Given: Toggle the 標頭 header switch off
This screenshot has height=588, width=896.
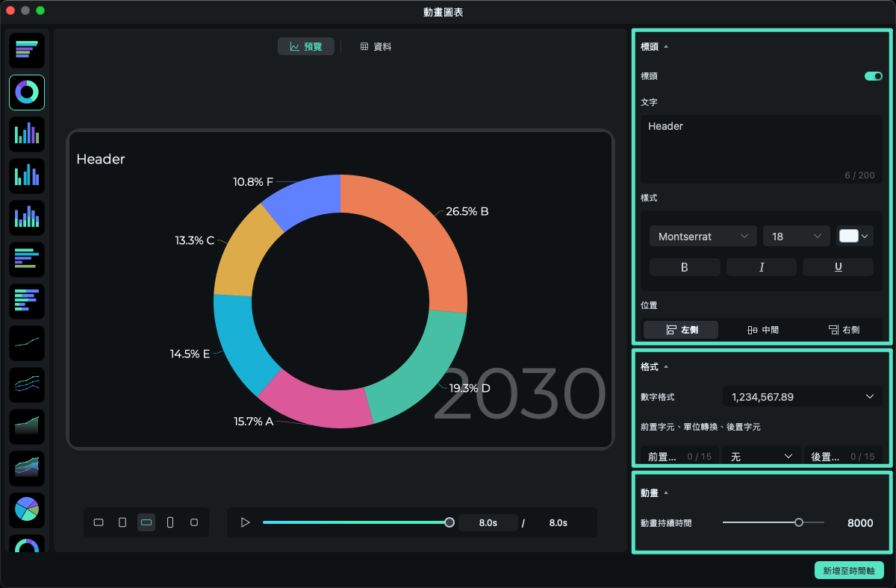Looking at the screenshot, I should tap(873, 76).
